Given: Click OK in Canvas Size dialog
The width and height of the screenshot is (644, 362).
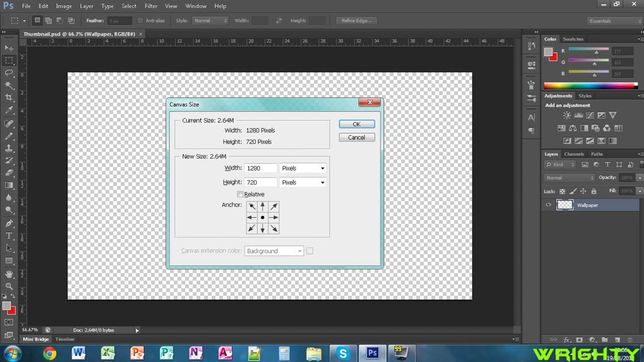Looking at the screenshot, I should (357, 124).
